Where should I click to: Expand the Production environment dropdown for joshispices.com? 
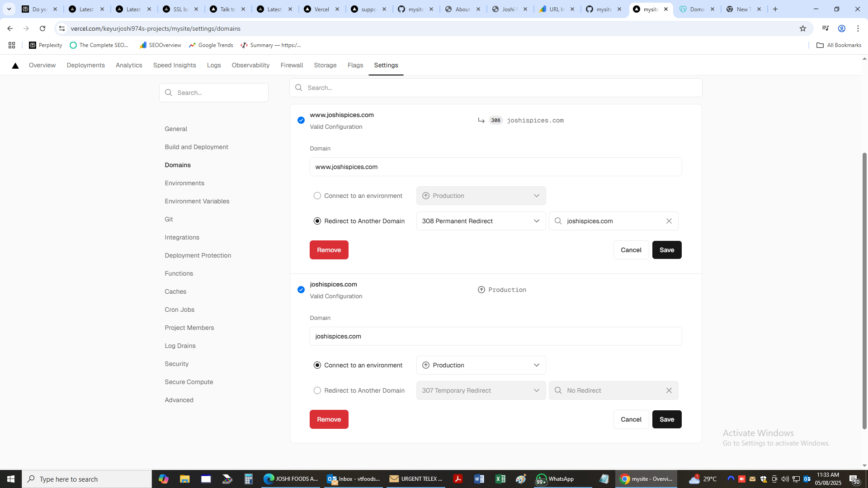(x=481, y=365)
